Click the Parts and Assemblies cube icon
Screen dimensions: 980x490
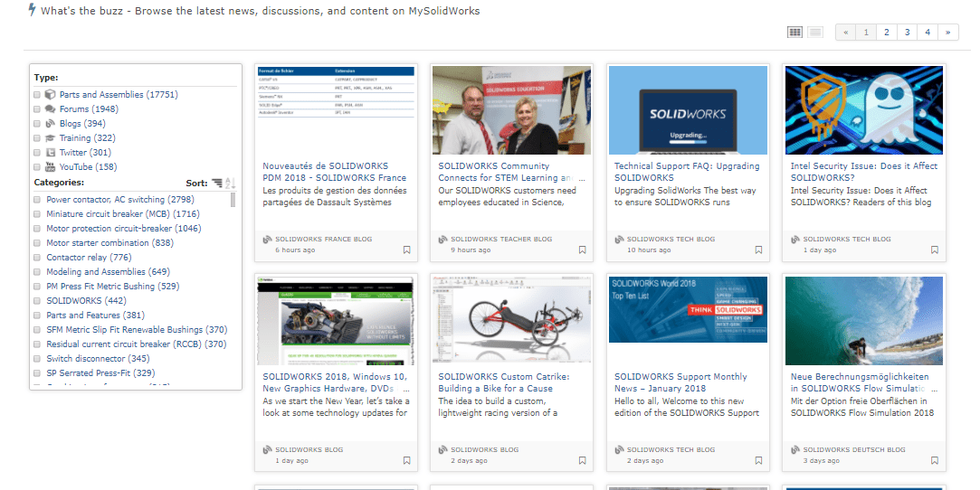click(x=51, y=94)
